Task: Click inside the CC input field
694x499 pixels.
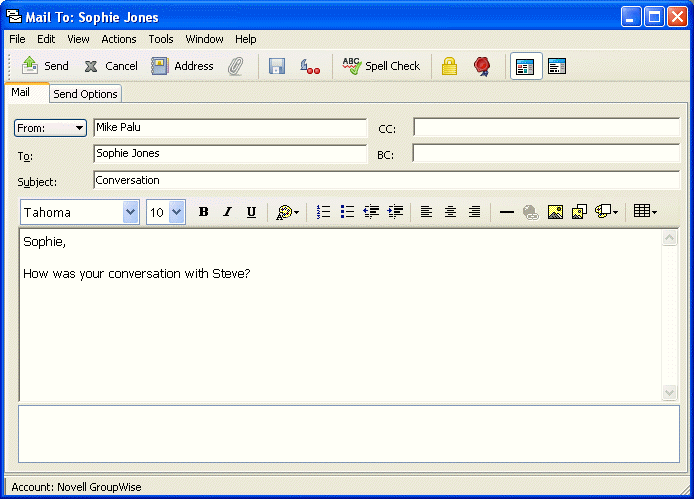Action: click(545, 128)
